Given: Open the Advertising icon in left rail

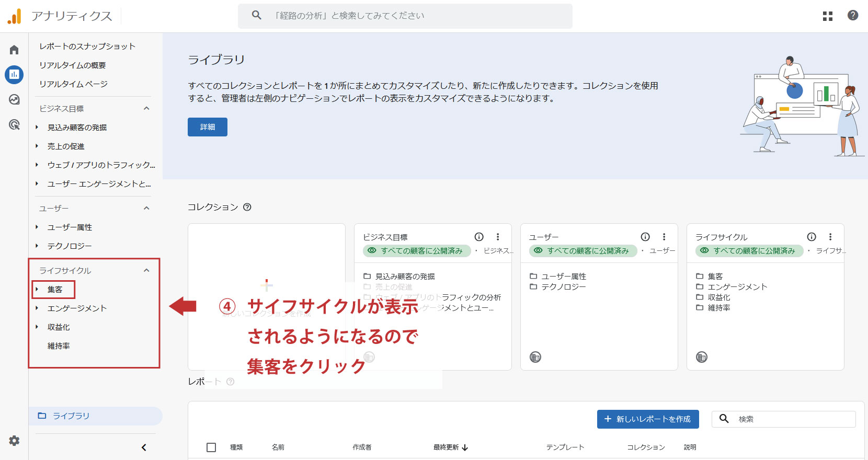Looking at the screenshot, I should pyautogui.click(x=14, y=124).
